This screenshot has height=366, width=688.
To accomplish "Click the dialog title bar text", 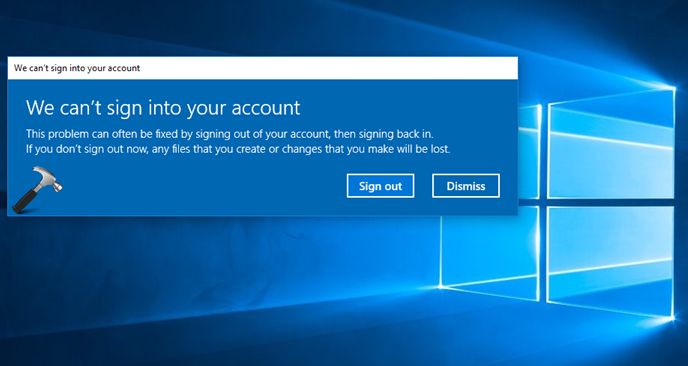I will 77,68.
